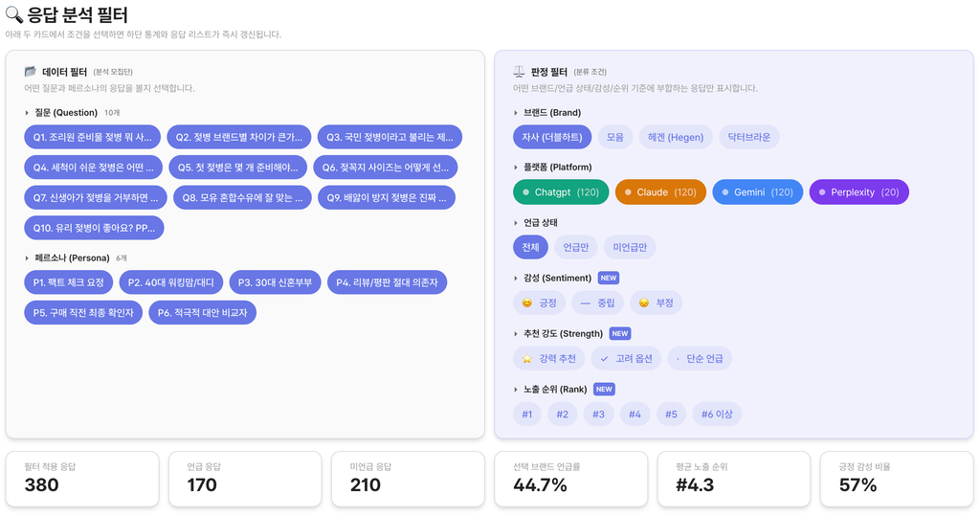Toggle persona chip P2. 40대 워킹맘/대디
The height and width of the screenshot is (516, 980).
point(171,282)
